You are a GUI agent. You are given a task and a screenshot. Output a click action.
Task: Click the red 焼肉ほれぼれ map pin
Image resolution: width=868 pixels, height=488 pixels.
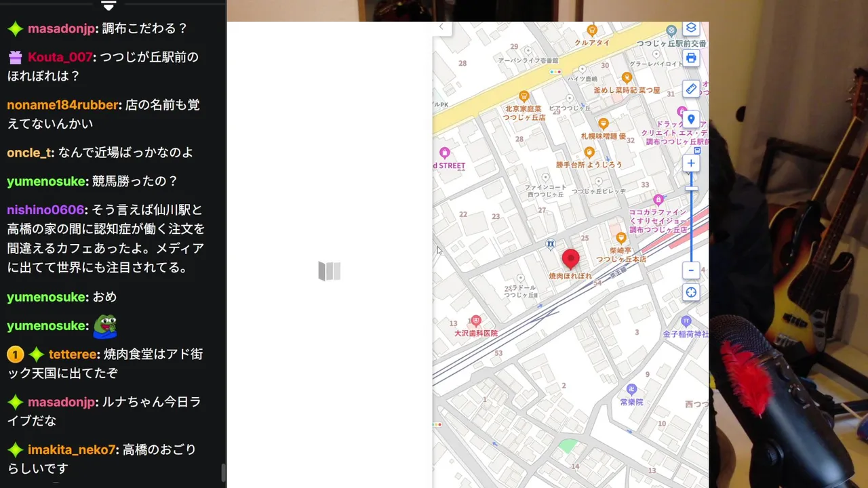[x=571, y=259]
